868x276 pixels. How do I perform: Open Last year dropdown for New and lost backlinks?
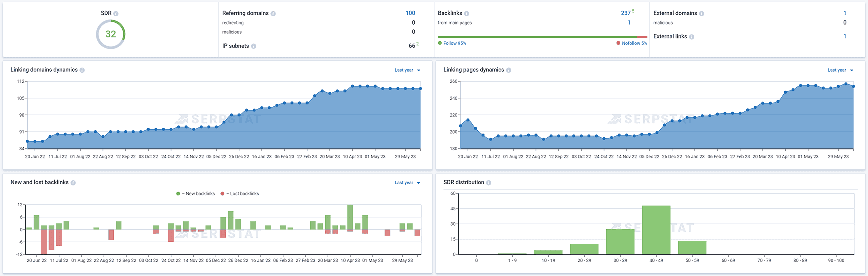tap(407, 183)
